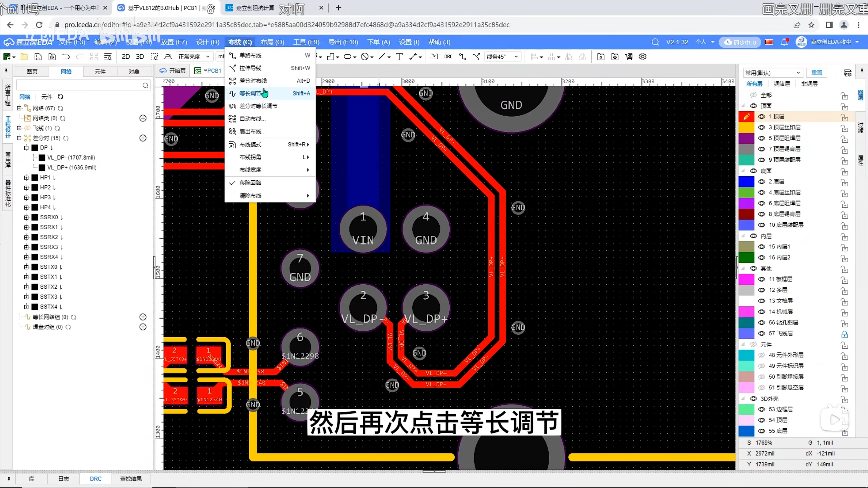Click the network search input field
Viewport: 868px width, 488px height.
pos(79,85)
